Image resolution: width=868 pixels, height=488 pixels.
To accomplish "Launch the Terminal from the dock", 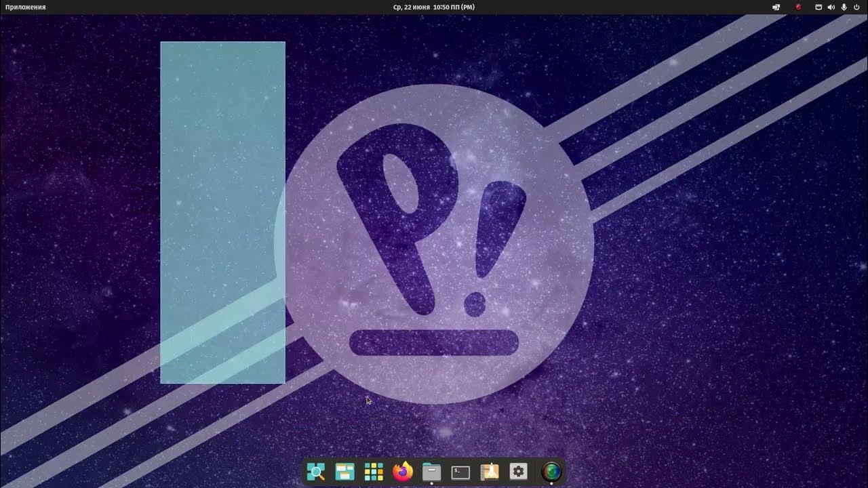I will point(460,472).
